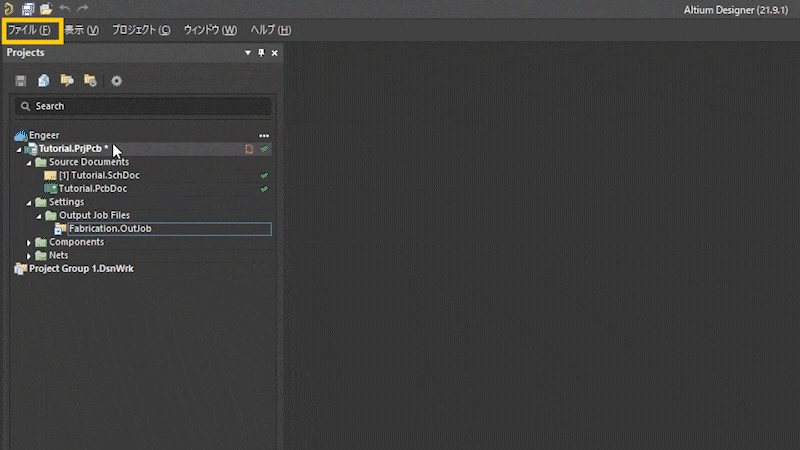Viewport: 800px width, 450px height.
Task: Select the Output Job Files folder
Action: pos(94,215)
